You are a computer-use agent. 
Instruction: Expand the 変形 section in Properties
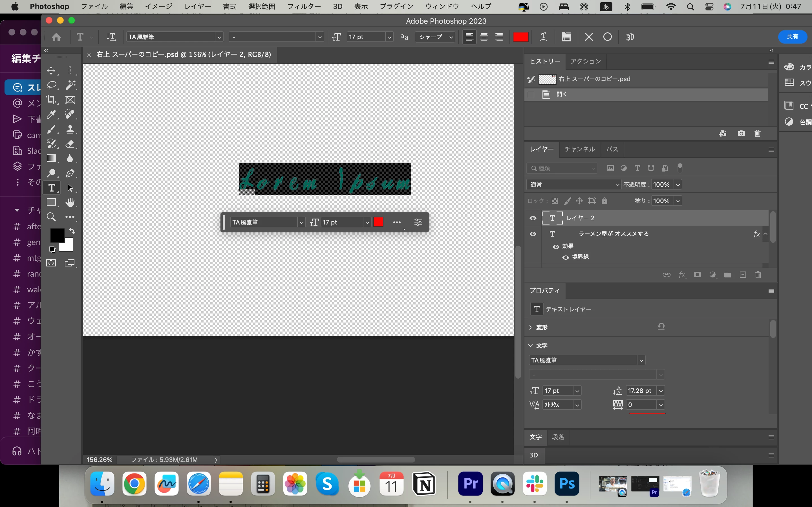pos(531,327)
